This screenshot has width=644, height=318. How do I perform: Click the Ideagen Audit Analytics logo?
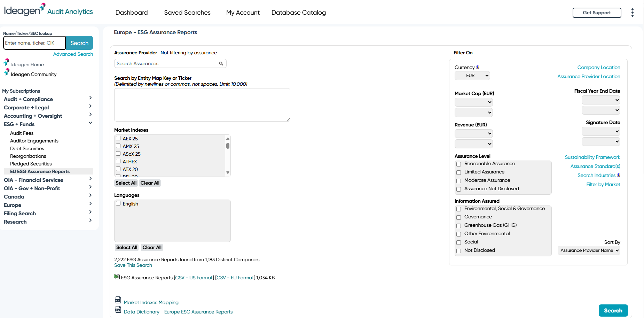coord(48,10)
